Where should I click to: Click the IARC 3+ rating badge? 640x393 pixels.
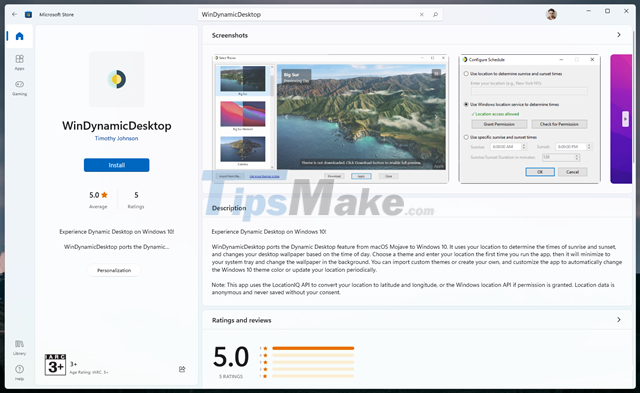55,364
